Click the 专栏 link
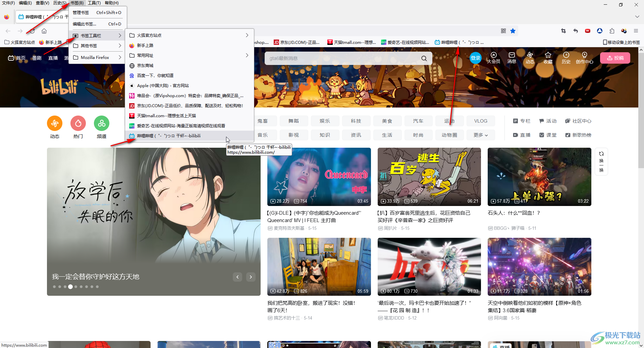This screenshot has height=348, width=644. pyautogui.click(x=522, y=121)
